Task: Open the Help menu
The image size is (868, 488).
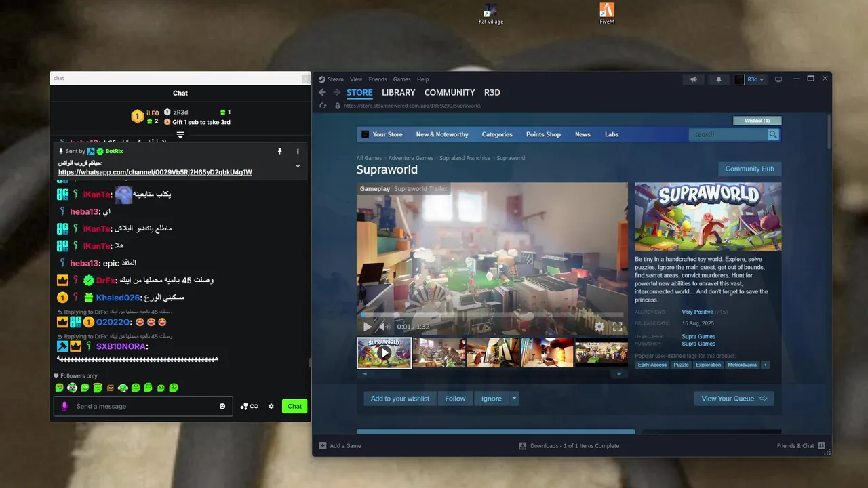Action: point(422,79)
